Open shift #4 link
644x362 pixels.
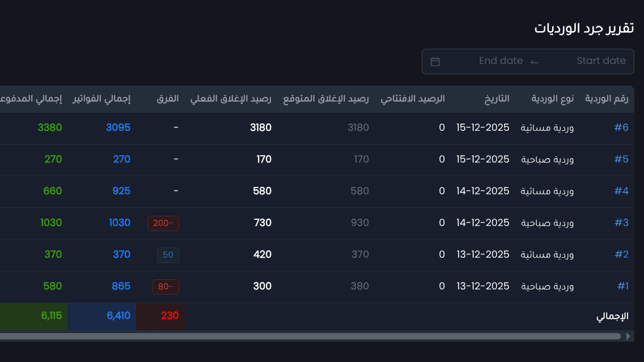click(621, 191)
